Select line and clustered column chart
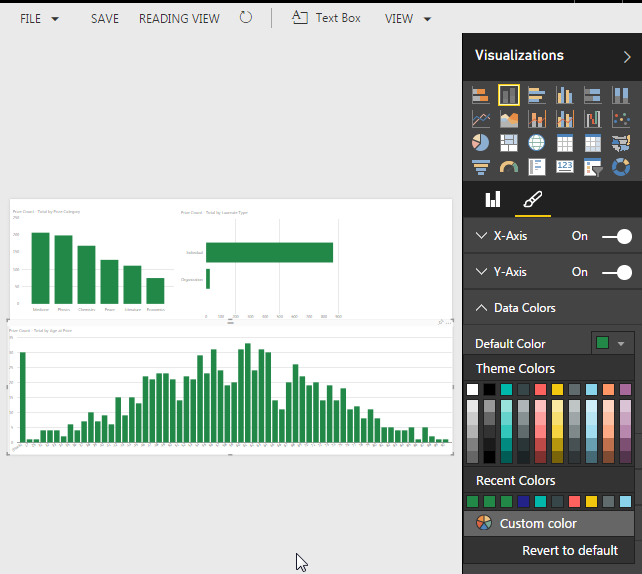Viewport: 642px width, 574px height. pos(565,119)
